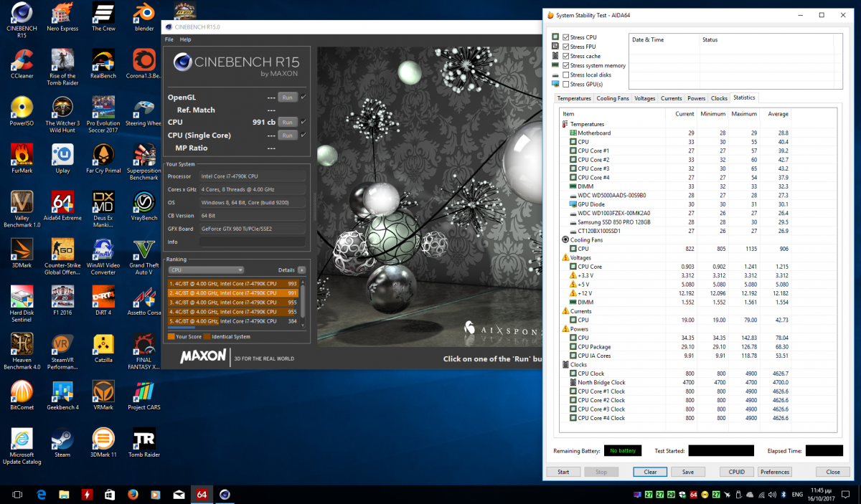Open the Windows Task View button
Screen dimensions: 861x504
click(x=17, y=495)
